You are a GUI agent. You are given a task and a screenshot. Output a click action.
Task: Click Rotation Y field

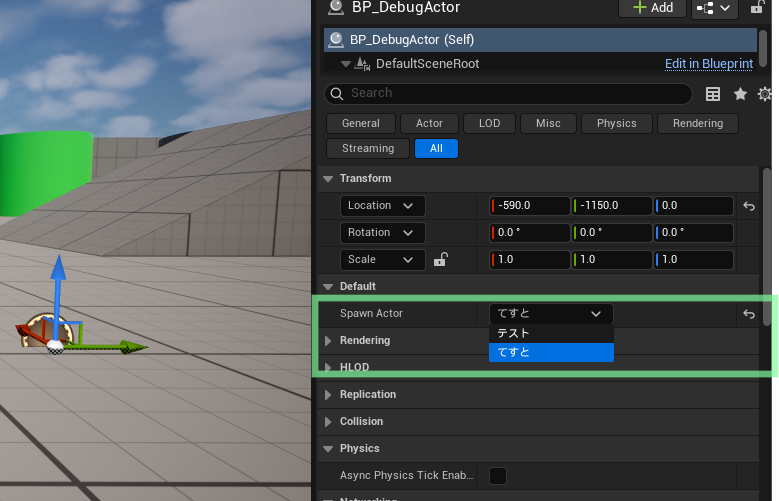coord(612,233)
